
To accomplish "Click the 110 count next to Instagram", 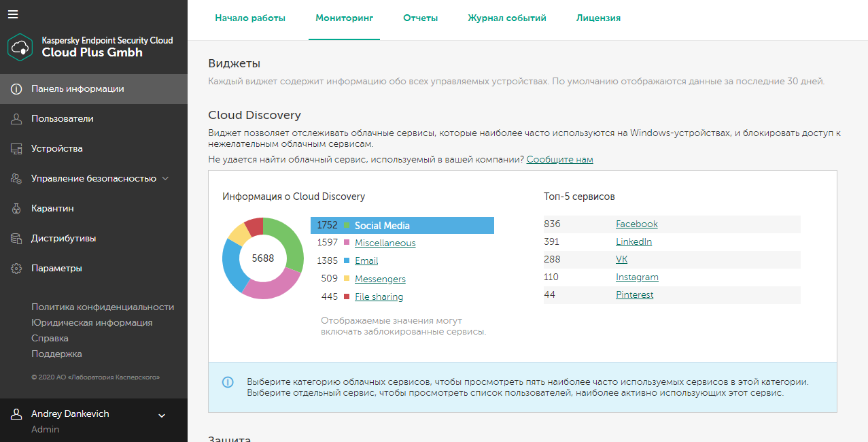I will coord(551,277).
